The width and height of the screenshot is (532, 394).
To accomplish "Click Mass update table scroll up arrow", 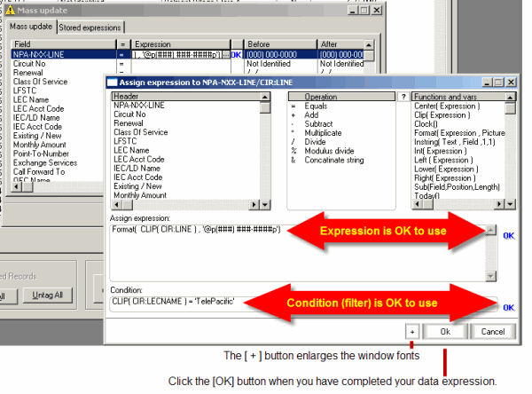I will pos(369,44).
